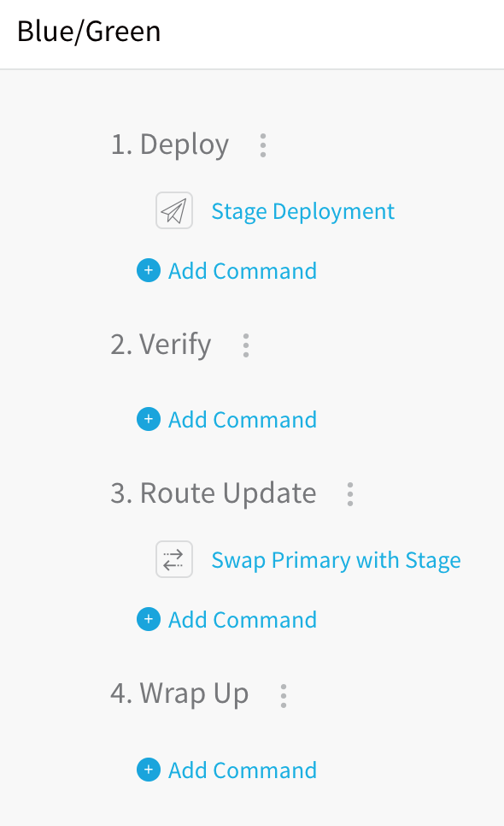This screenshot has height=826, width=504.
Task: Click the Blue/Green title header
Action: (89, 32)
